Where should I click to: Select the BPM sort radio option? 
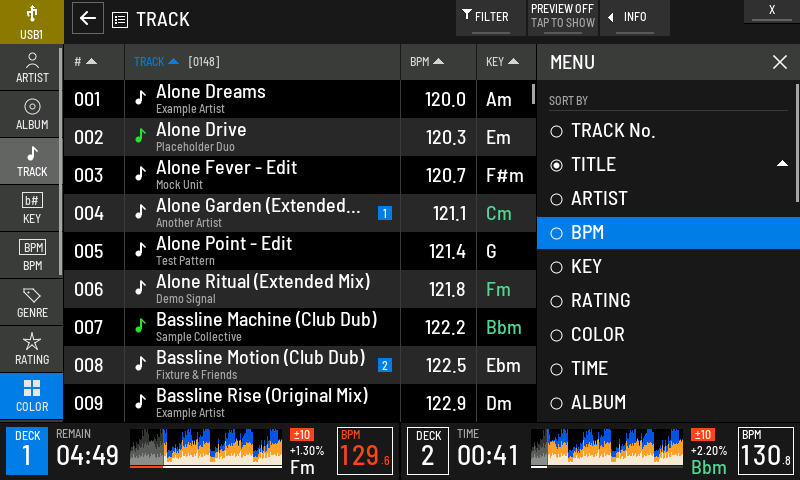pos(668,233)
